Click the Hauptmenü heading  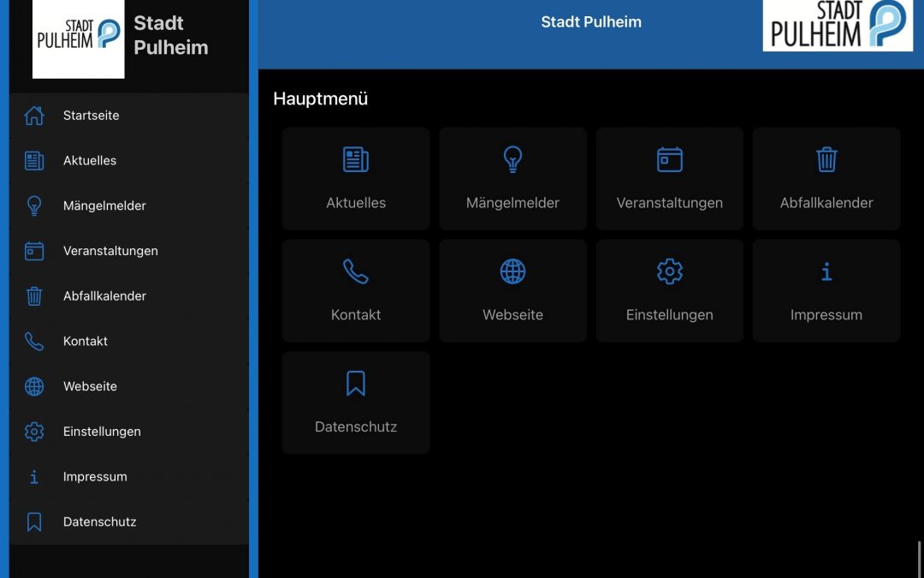click(x=321, y=98)
